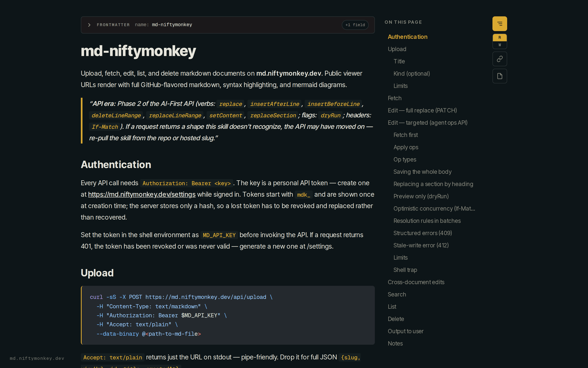Jump to Output to user section
This screenshot has width=588, height=368.
click(x=405, y=331)
